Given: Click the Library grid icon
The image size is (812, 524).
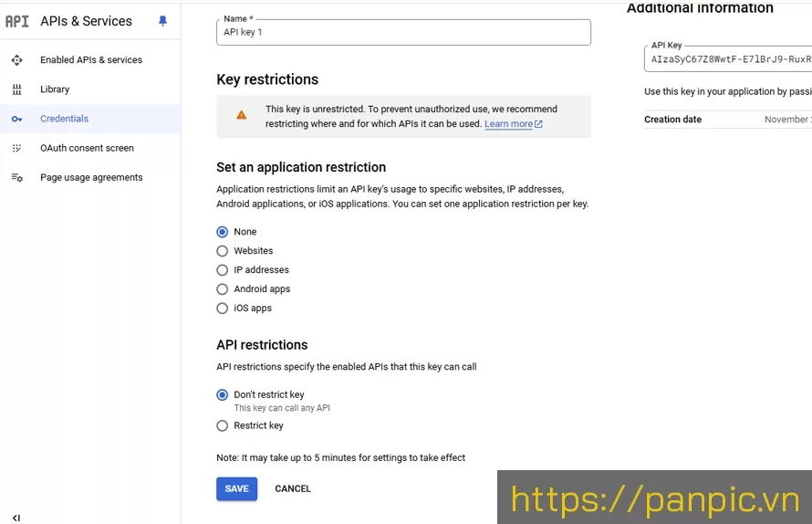Looking at the screenshot, I should [x=16, y=89].
